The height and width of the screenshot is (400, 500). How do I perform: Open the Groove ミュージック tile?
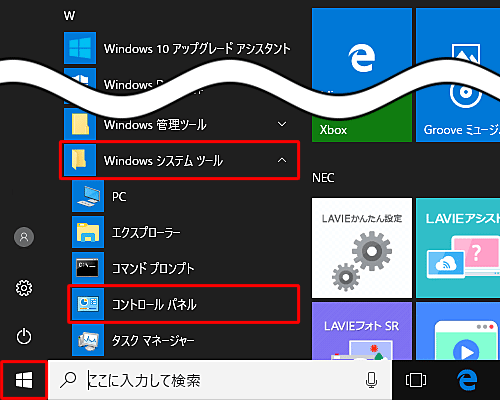458,112
